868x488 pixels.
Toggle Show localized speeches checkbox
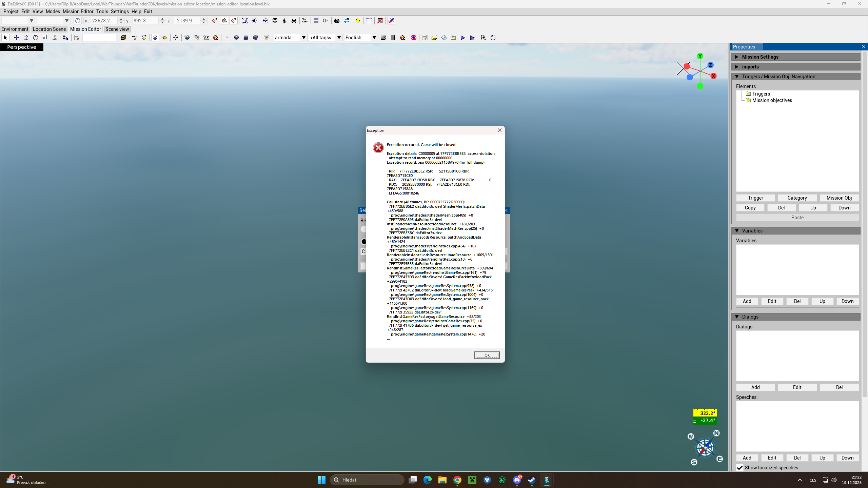(x=740, y=468)
